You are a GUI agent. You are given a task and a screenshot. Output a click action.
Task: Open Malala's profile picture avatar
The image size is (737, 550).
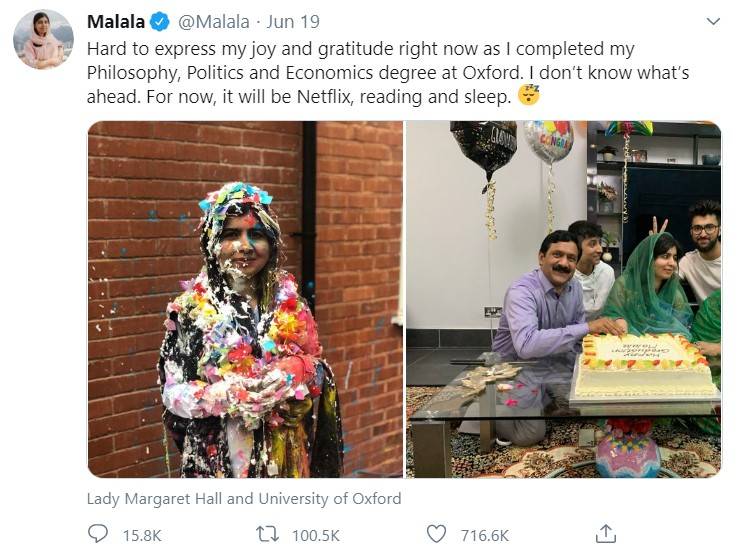tap(43, 40)
